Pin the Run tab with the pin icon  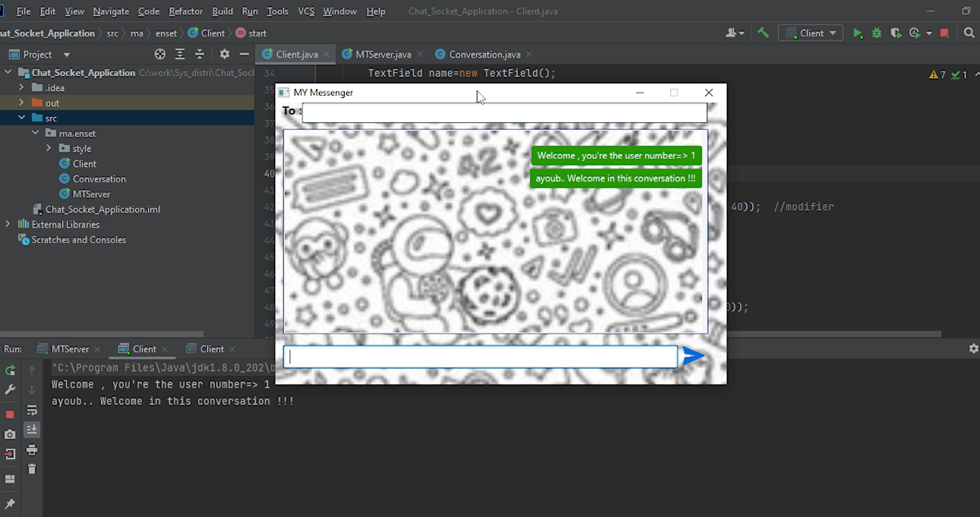[9, 503]
